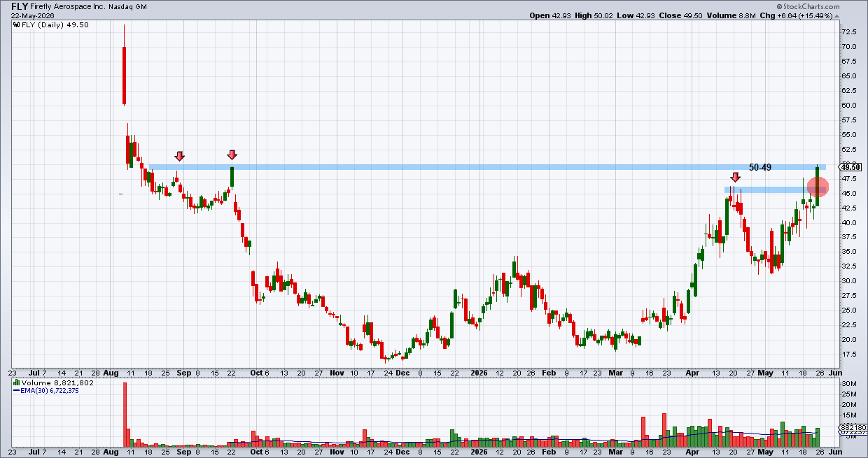
Task: Click the 20.0 price axis label
Action: [x=848, y=340]
